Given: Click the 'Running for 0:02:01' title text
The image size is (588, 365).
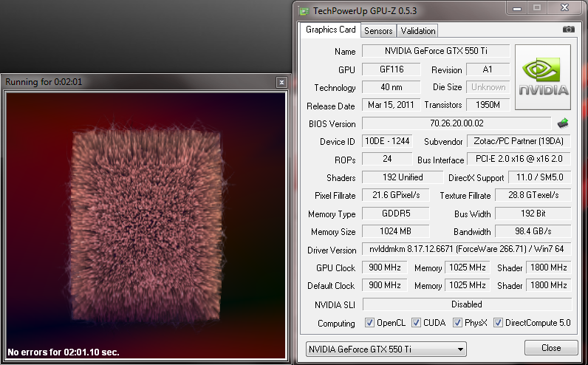Looking at the screenshot, I should [x=44, y=82].
